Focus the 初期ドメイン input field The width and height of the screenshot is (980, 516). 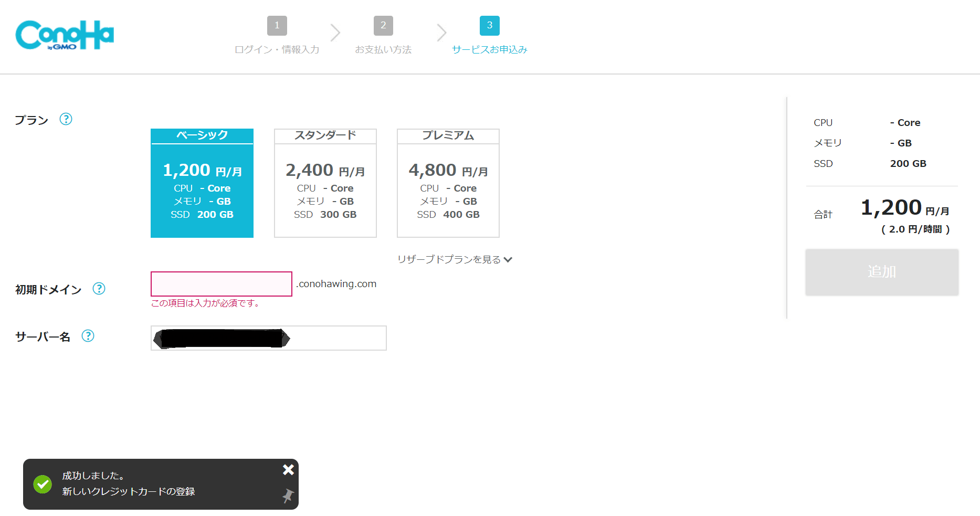coord(222,284)
